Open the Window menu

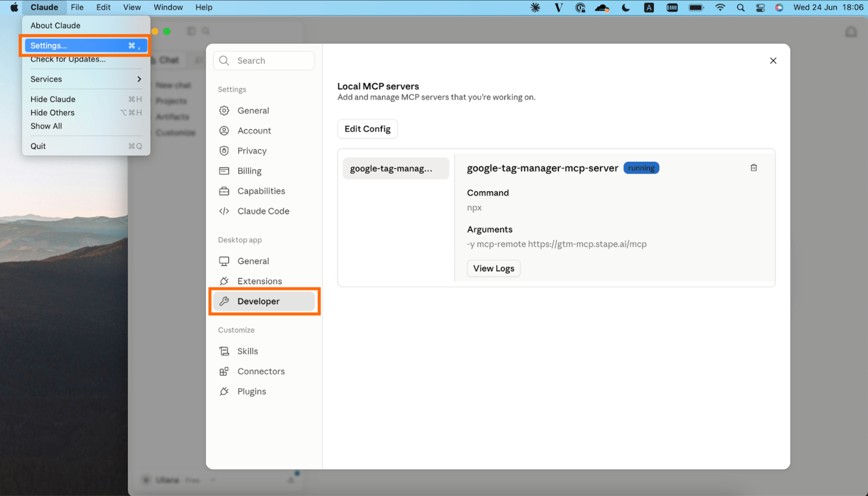pyautogui.click(x=168, y=7)
